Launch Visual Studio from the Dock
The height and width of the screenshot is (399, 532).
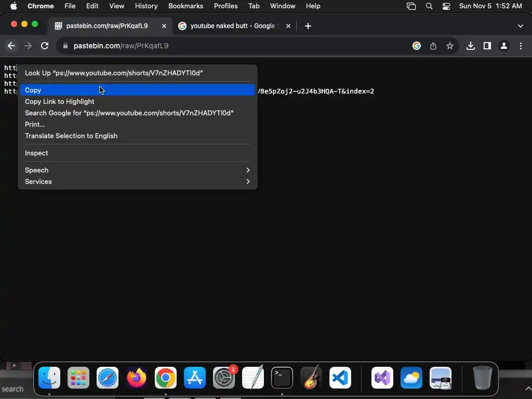pyautogui.click(x=382, y=378)
